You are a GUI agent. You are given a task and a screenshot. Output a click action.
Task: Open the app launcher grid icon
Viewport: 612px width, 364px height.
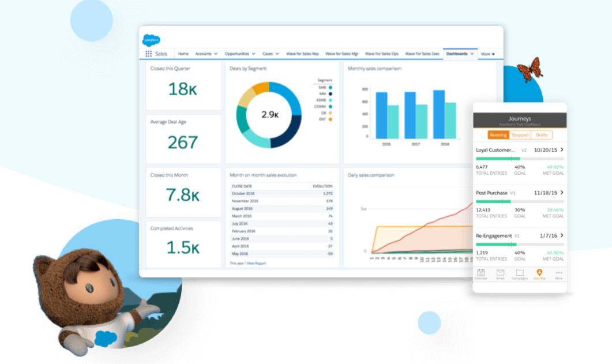click(149, 54)
